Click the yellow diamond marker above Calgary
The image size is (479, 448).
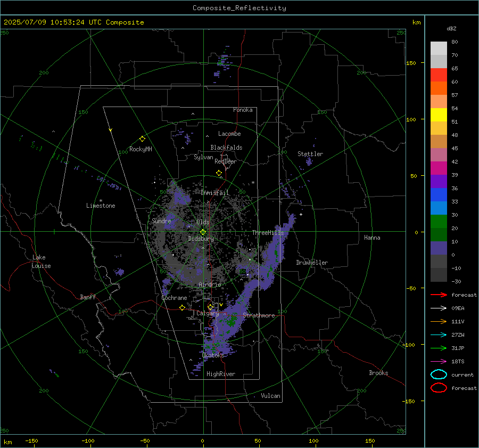click(x=210, y=307)
